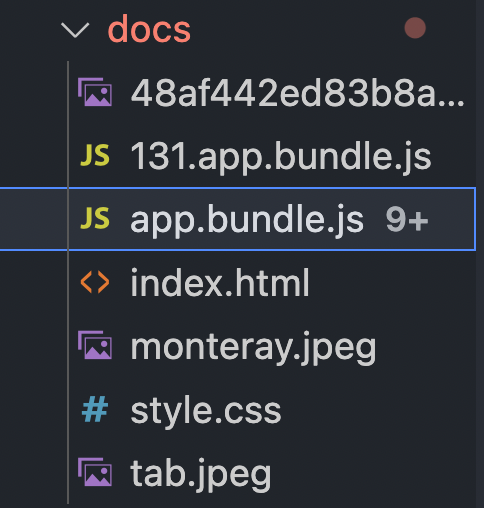This screenshot has width=484, height=508.
Task: Click the JS icon next to app.bundle.js
Action: pos(95,218)
